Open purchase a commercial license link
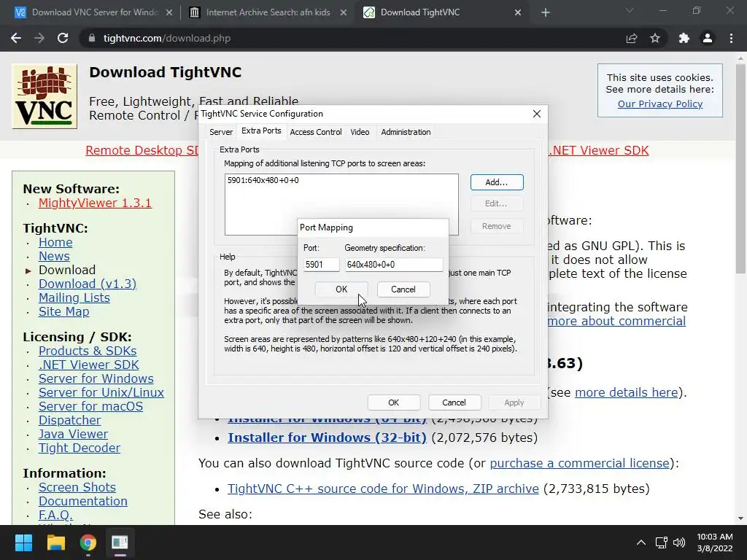This screenshot has height=560, width=747. tap(579, 463)
